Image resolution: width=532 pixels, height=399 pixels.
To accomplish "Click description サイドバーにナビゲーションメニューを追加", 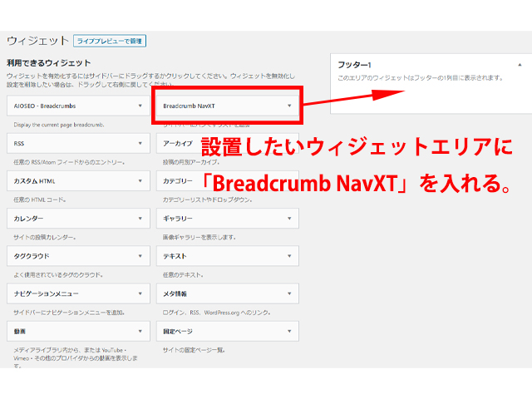I will click(69, 313).
